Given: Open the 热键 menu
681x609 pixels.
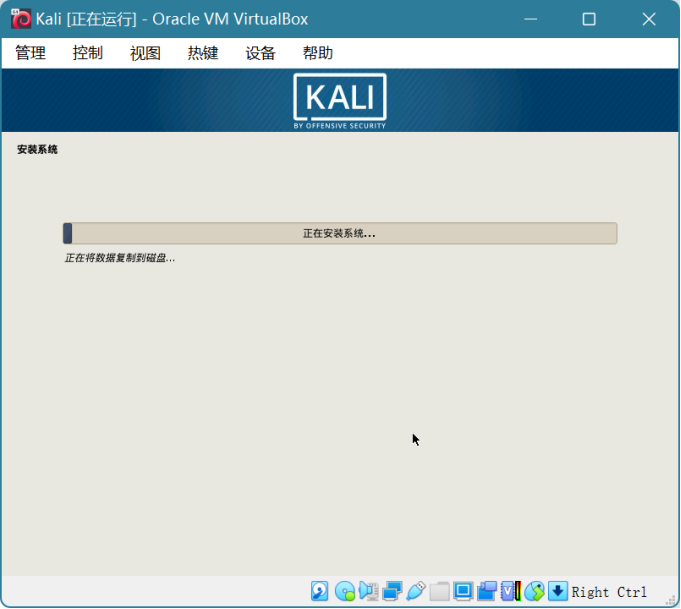Looking at the screenshot, I should 203,53.
